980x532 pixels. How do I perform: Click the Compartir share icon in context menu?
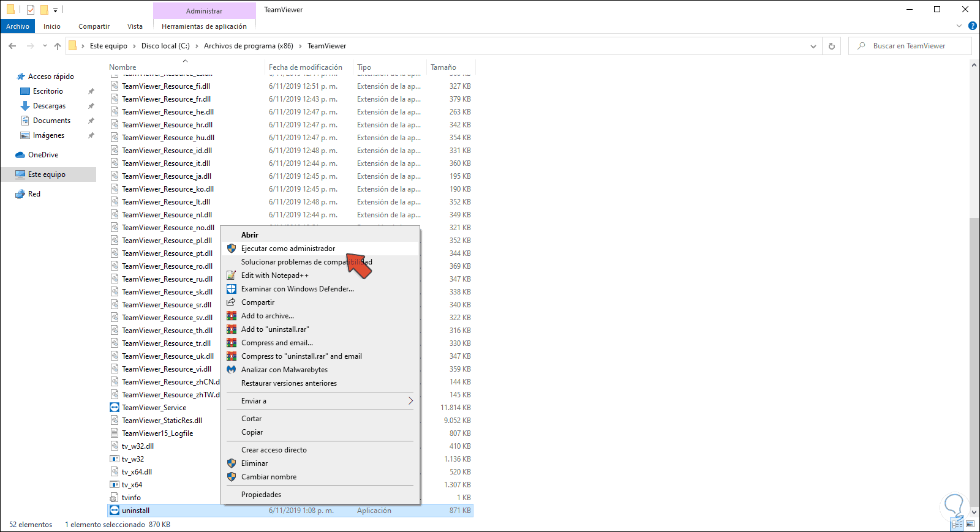click(x=232, y=302)
